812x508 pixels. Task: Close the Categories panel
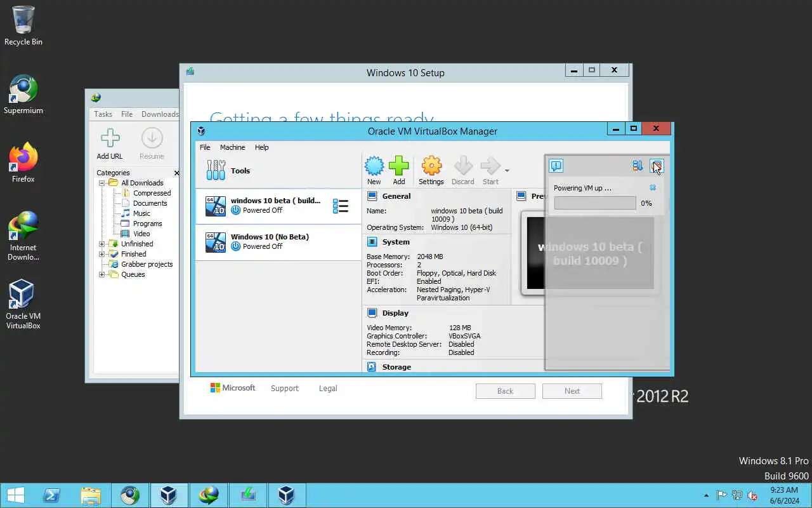coord(176,173)
